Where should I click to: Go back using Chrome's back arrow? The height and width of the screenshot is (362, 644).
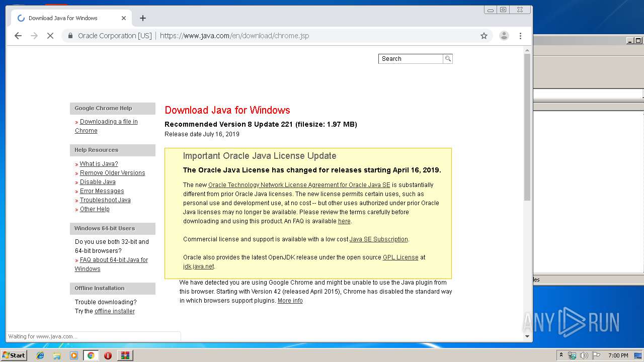tap(18, 36)
